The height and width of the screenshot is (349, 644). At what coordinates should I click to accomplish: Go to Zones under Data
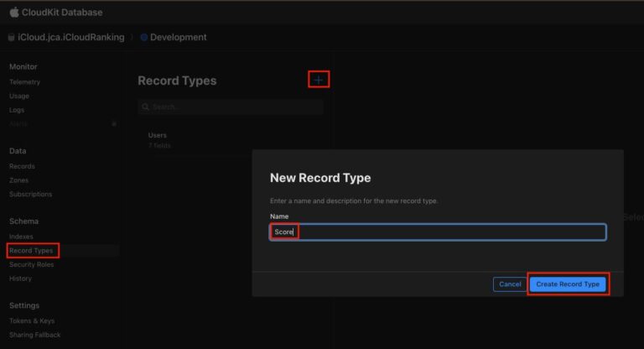[19, 180]
